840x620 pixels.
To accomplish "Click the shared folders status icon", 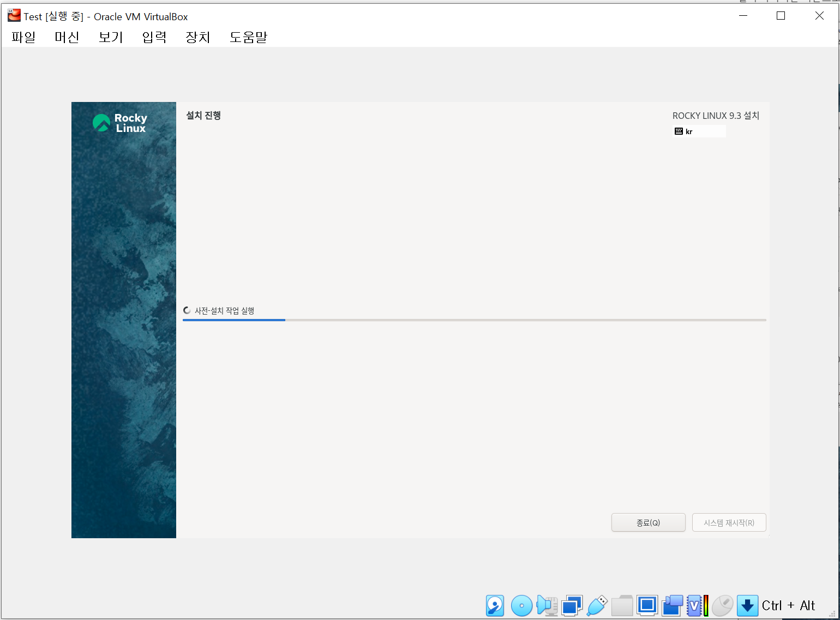I will point(622,606).
